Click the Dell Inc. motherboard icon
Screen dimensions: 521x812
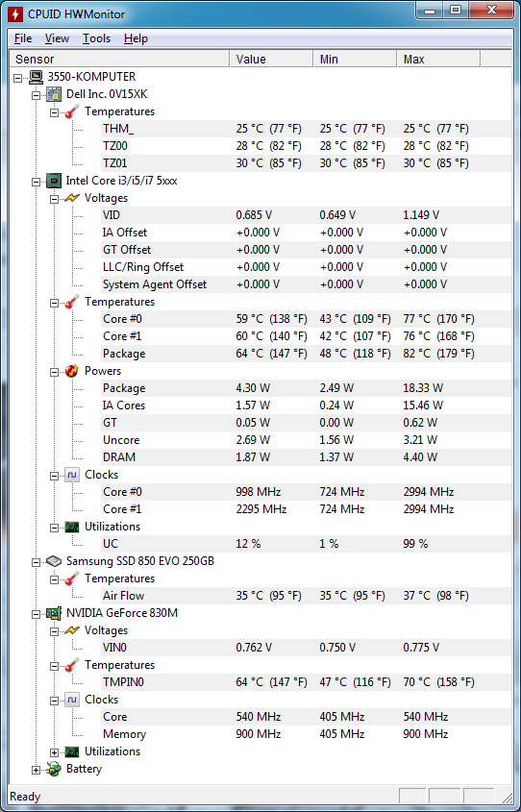54,94
